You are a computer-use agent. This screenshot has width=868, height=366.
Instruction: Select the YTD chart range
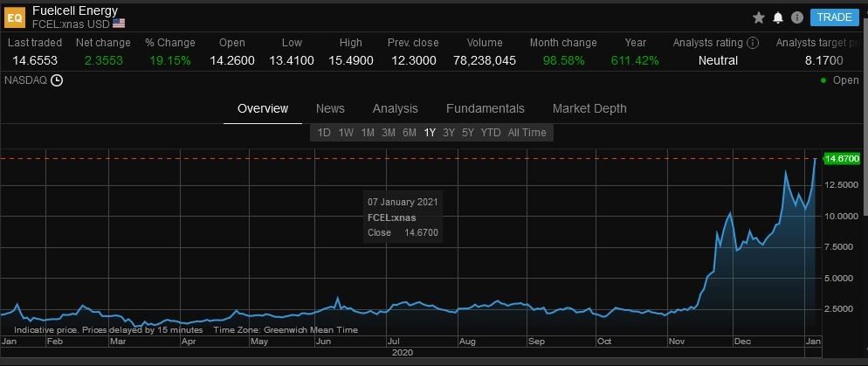click(491, 132)
